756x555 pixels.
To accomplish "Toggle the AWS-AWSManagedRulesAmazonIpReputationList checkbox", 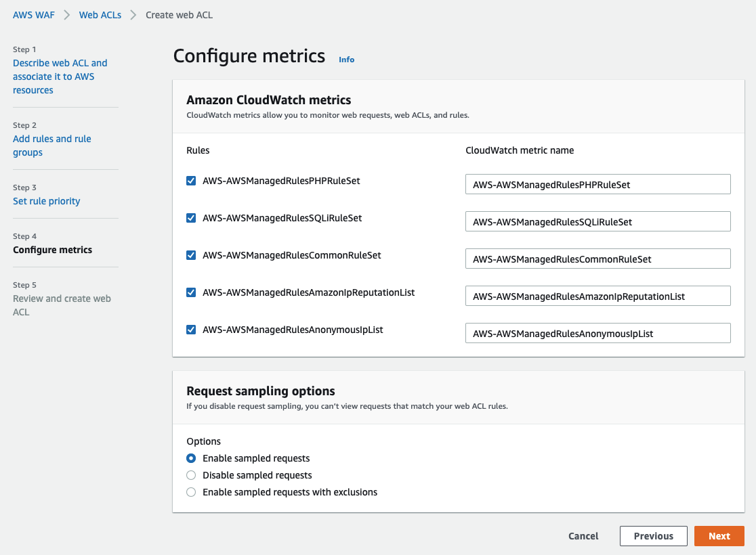I will (x=191, y=292).
